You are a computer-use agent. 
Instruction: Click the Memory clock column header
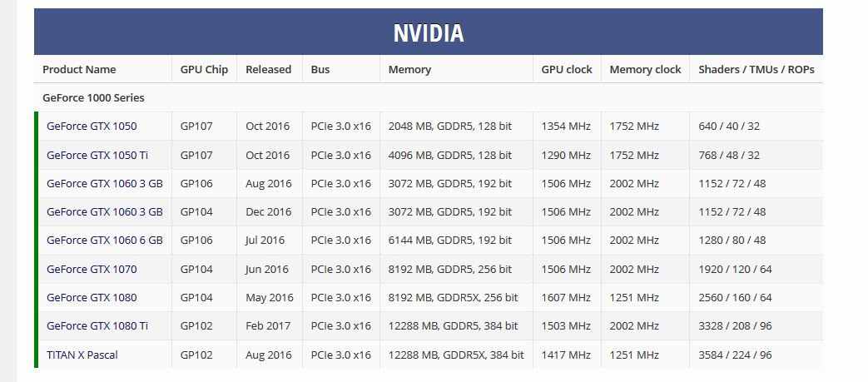(646, 69)
